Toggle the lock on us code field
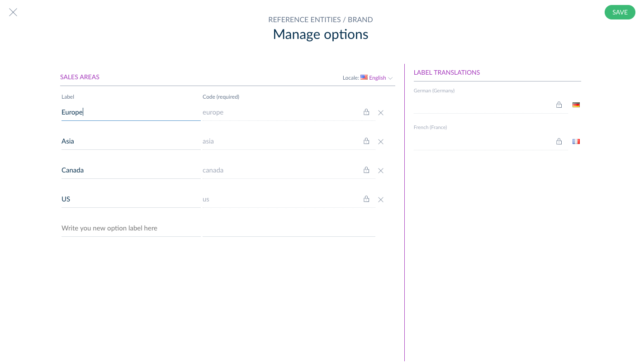The height and width of the screenshot is (364, 644). click(366, 199)
